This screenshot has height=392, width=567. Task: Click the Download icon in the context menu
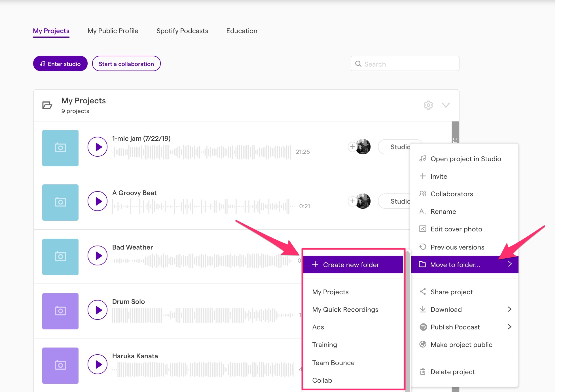[x=423, y=309]
